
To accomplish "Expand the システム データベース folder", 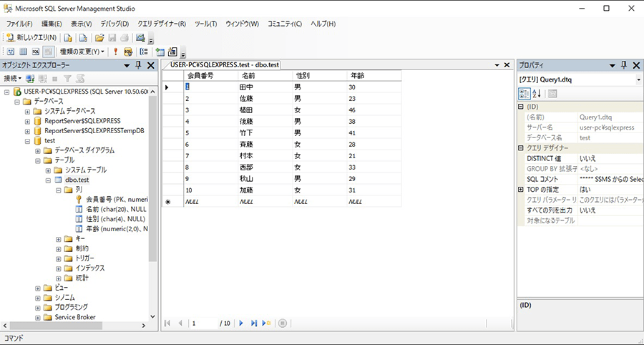I will pyautogui.click(x=27, y=112).
